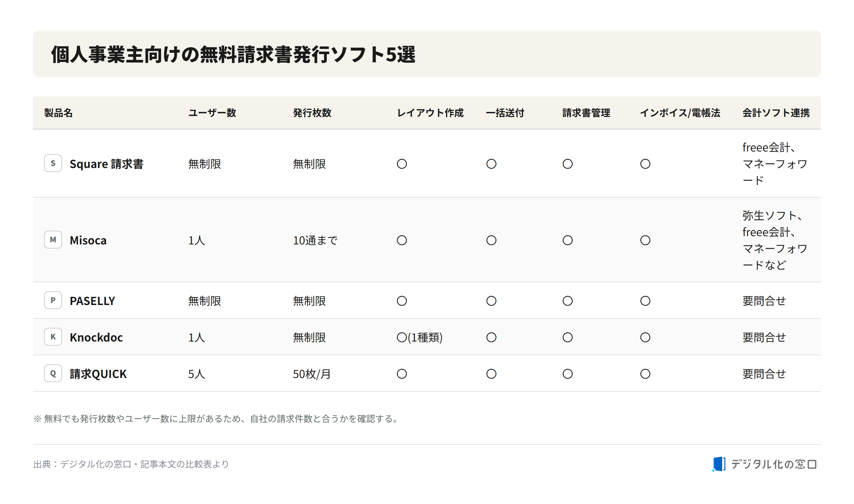Viewport: 854px width, 504px height.
Task: Click the 一括送付 circle mark for 請求QUICK
Action: tap(491, 374)
